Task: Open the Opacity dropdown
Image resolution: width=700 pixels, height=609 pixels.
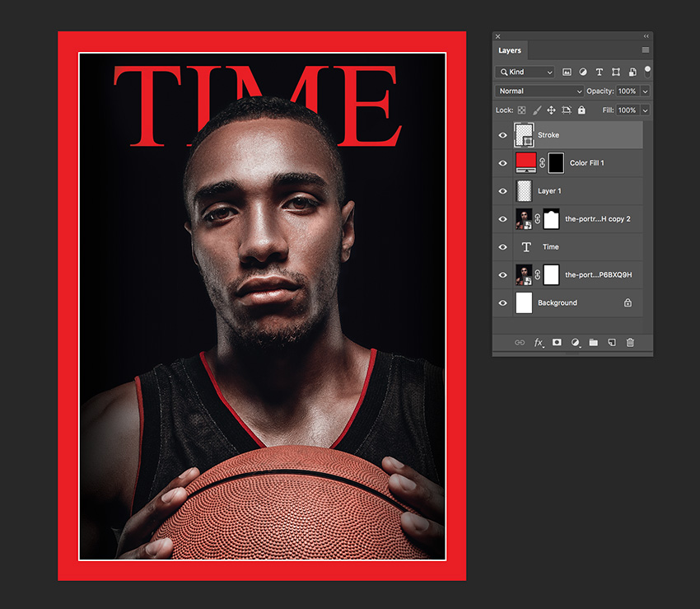Action: (645, 91)
